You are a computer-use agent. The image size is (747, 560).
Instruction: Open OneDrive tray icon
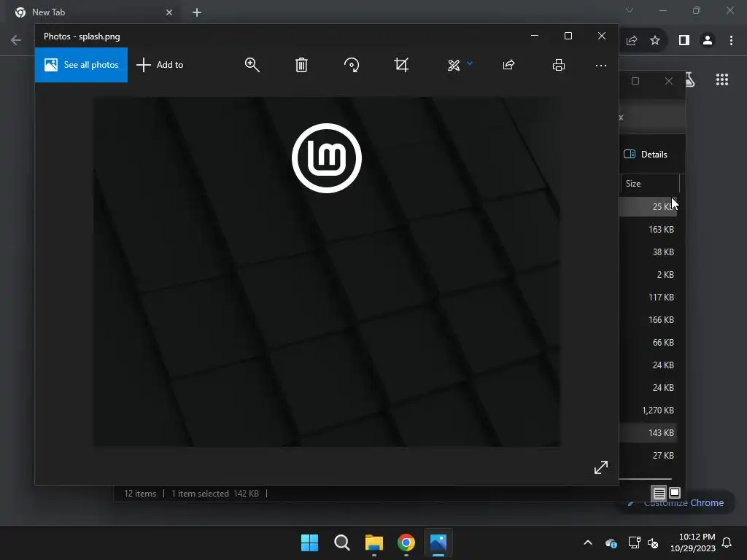611,542
